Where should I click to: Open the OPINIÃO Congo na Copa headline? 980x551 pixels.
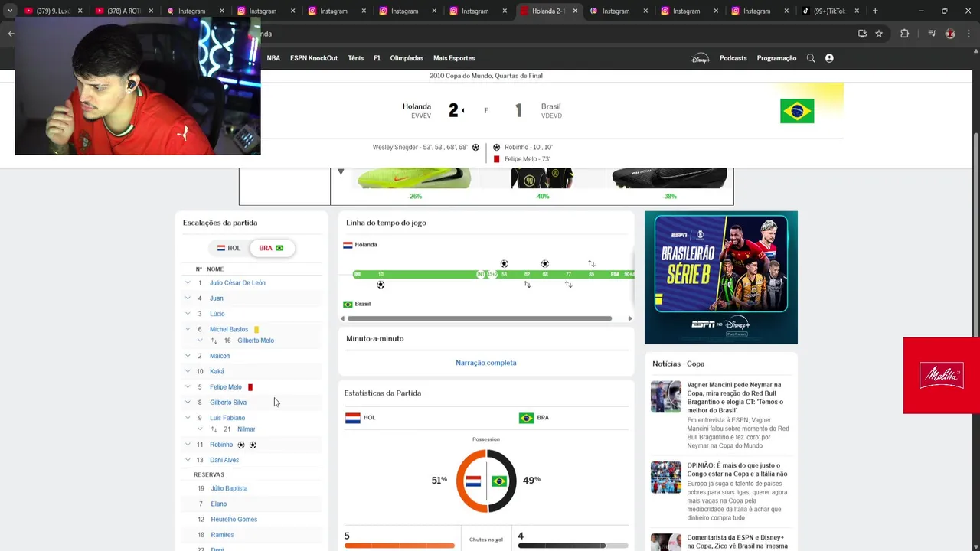(x=737, y=469)
